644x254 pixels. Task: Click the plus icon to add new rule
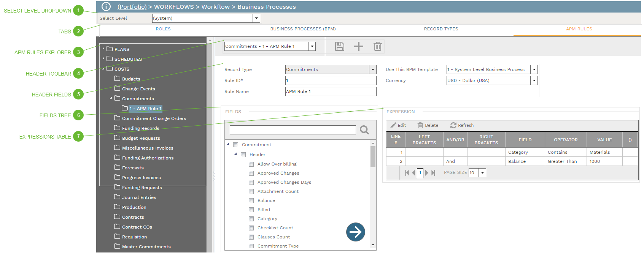[358, 46]
